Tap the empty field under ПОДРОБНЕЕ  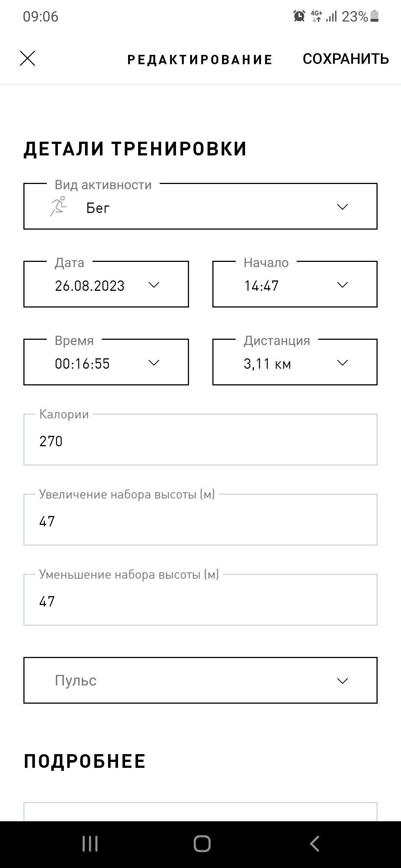coord(200,812)
